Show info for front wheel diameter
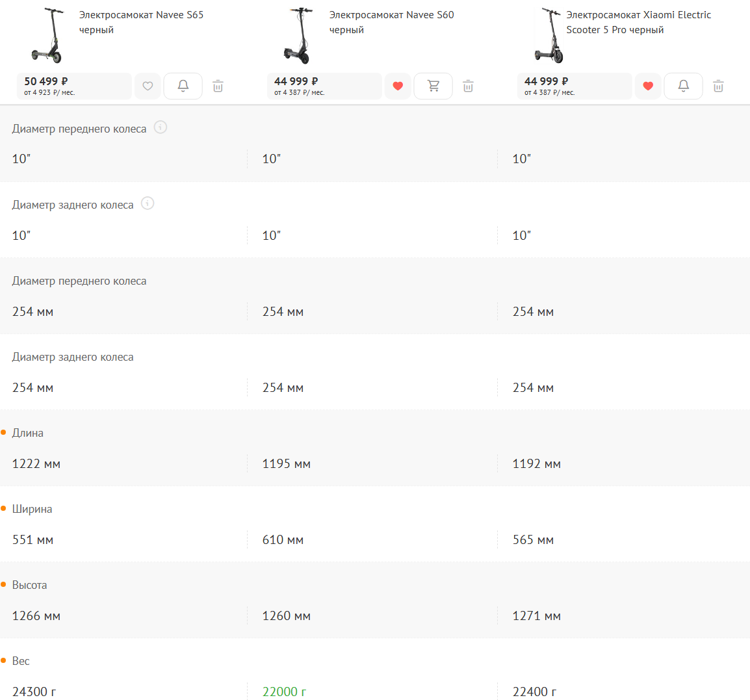This screenshot has width=750, height=700. point(161,127)
